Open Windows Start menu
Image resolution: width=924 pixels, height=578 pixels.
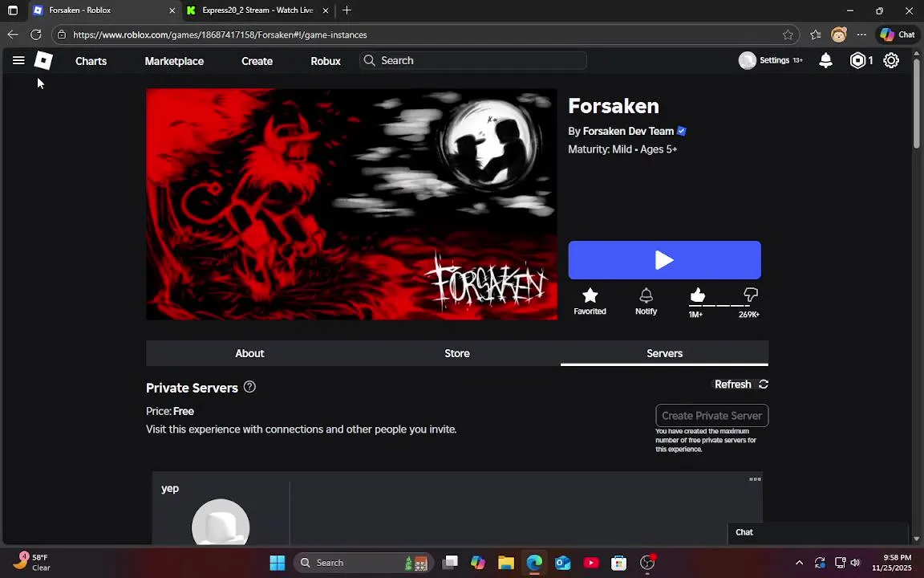(x=277, y=563)
